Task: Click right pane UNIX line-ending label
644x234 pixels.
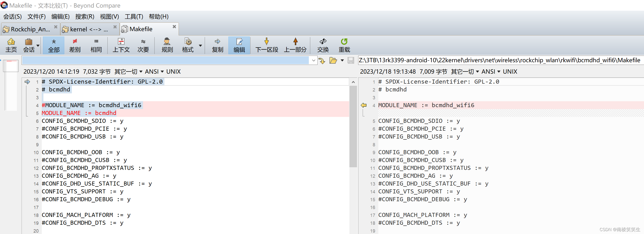Action: tap(510, 72)
